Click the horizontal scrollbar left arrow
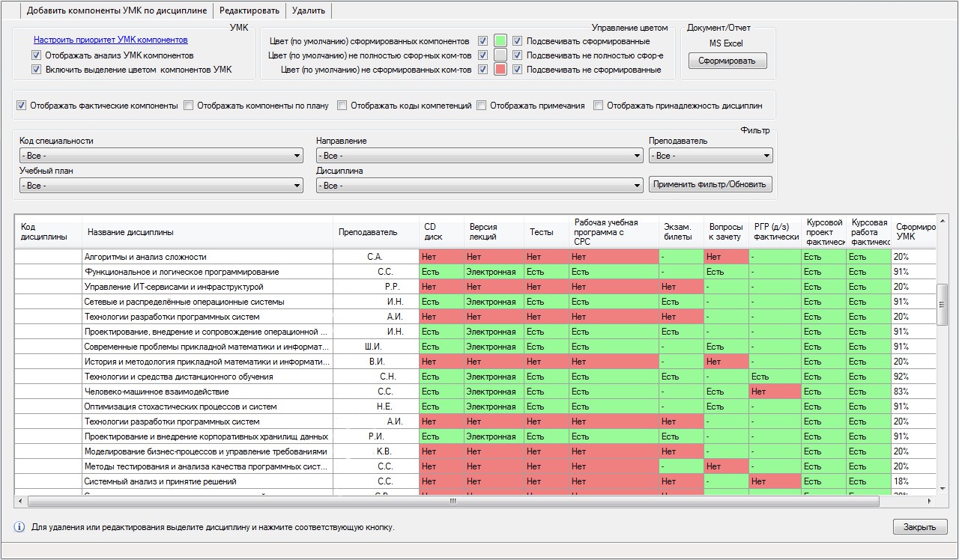This screenshot has width=959, height=560. tap(21, 501)
